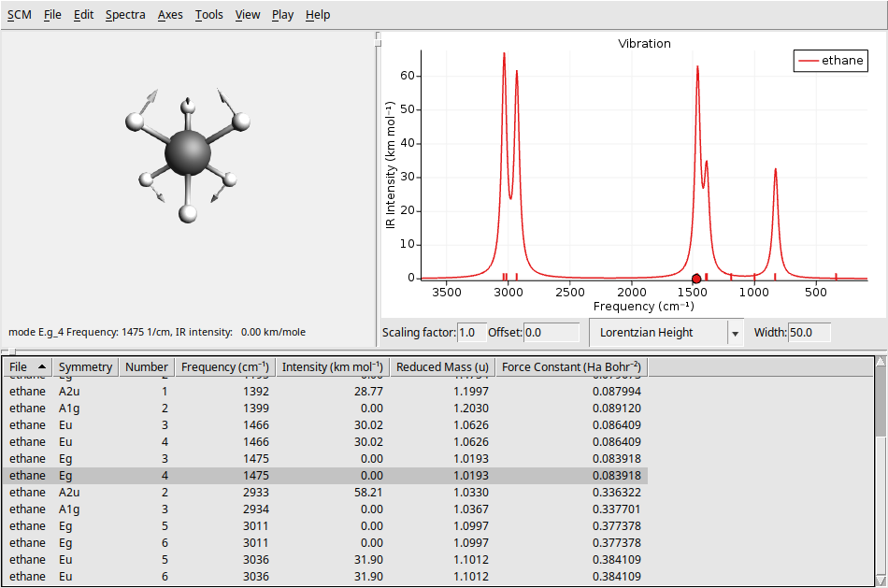
Task: Sort the table by Frequency column header
Action: pyautogui.click(x=224, y=366)
